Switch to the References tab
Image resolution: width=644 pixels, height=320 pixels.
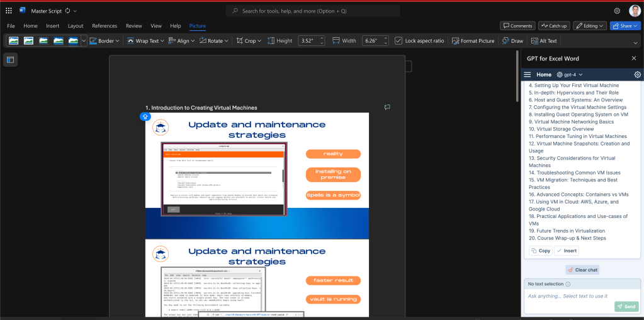coord(105,26)
